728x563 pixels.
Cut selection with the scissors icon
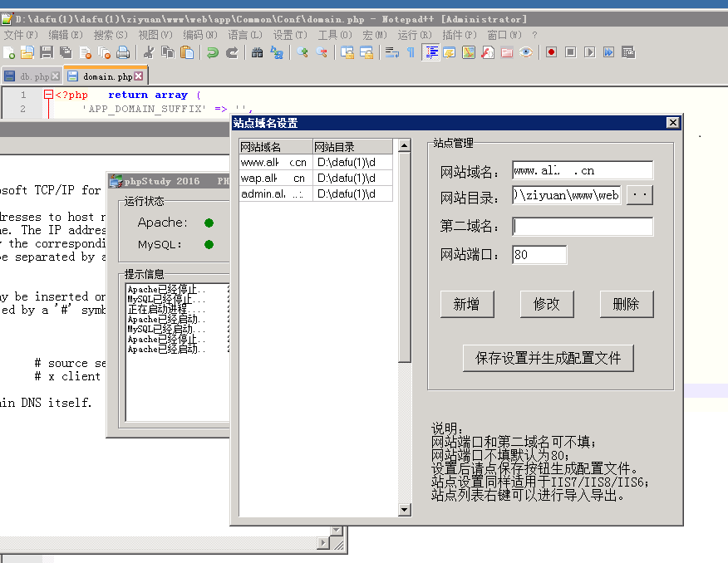pyautogui.click(x=149, y=53)
